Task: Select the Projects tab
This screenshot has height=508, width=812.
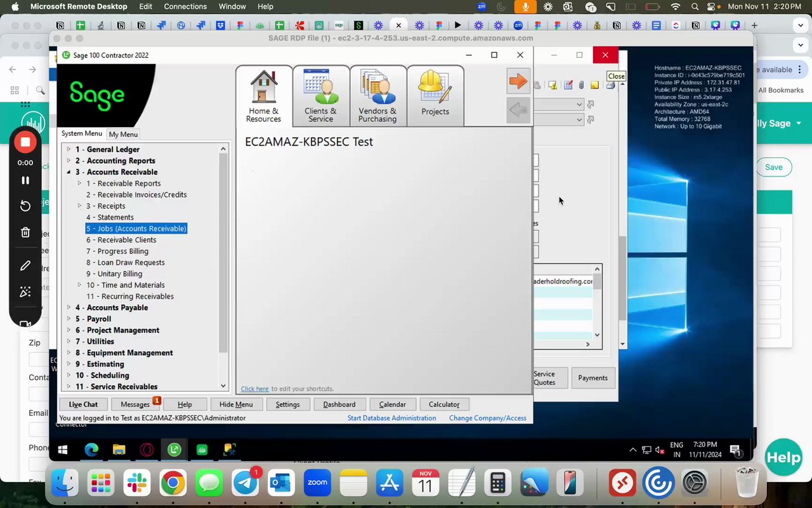Action: pyautogui.click(x=435, y=96)
